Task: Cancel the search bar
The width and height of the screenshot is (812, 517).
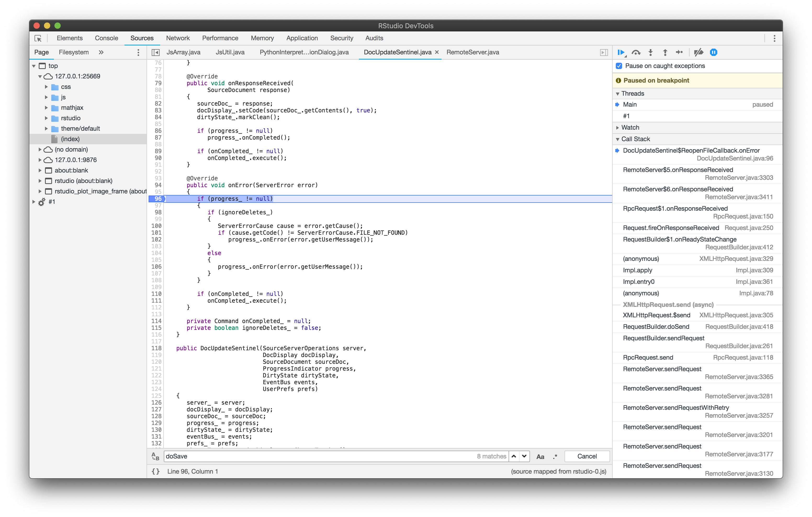Action: pos(587,456)
